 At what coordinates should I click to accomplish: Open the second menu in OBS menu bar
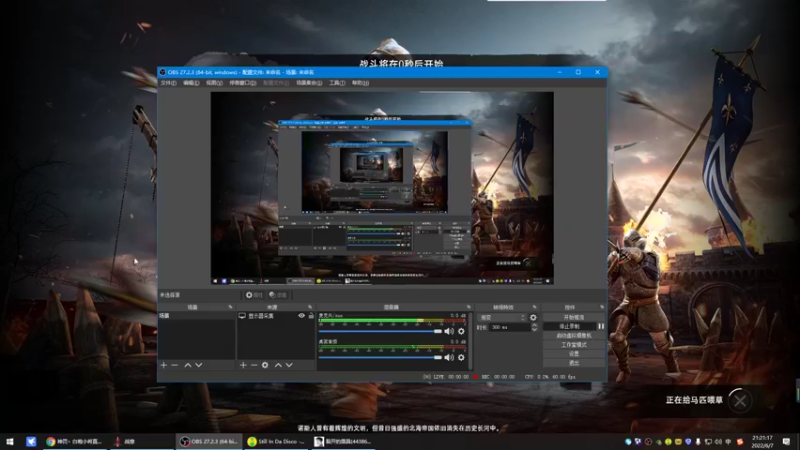191,83
